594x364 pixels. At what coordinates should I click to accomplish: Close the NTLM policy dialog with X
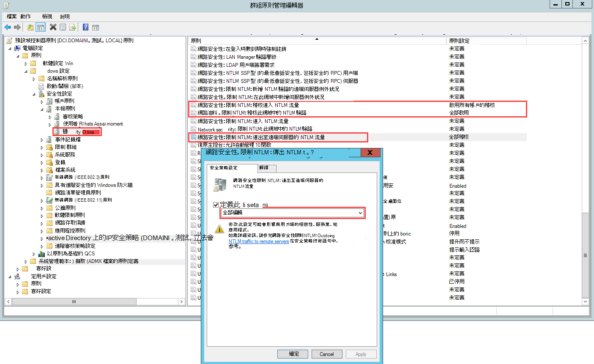tap(370, 152)
